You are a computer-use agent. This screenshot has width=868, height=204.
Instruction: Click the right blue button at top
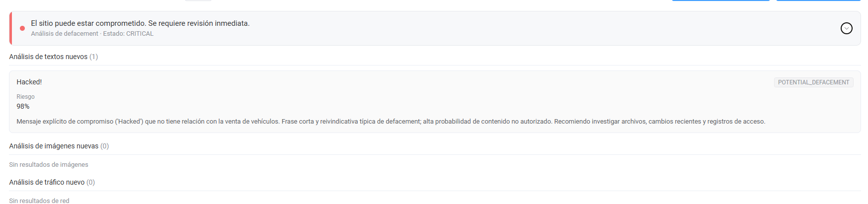click(818, 0)
